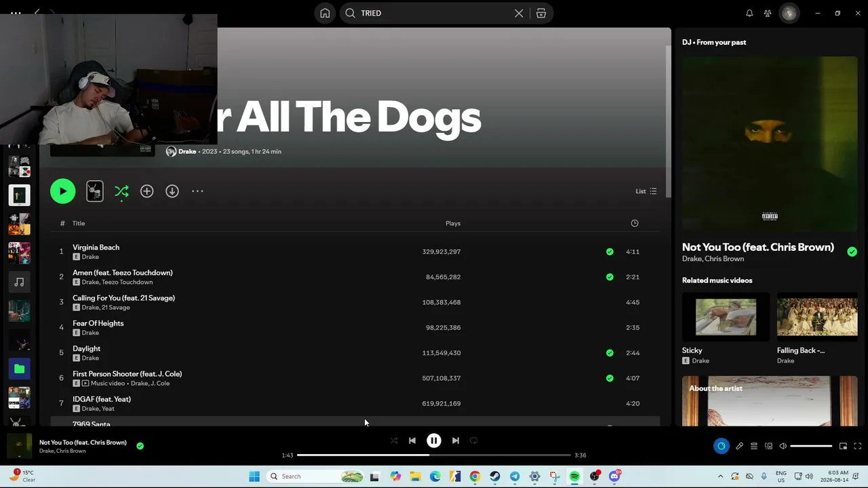Skip to the previous track

pos(412,441)
